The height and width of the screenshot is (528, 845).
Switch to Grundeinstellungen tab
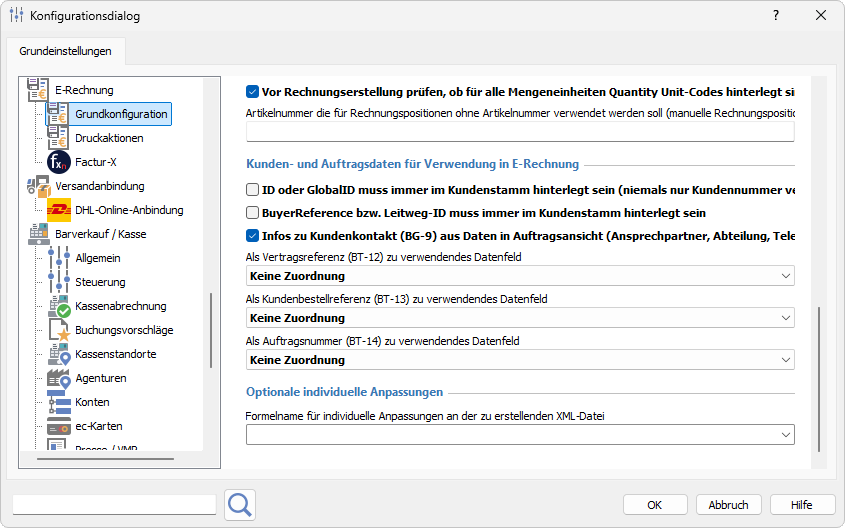(x=65, y=51)
